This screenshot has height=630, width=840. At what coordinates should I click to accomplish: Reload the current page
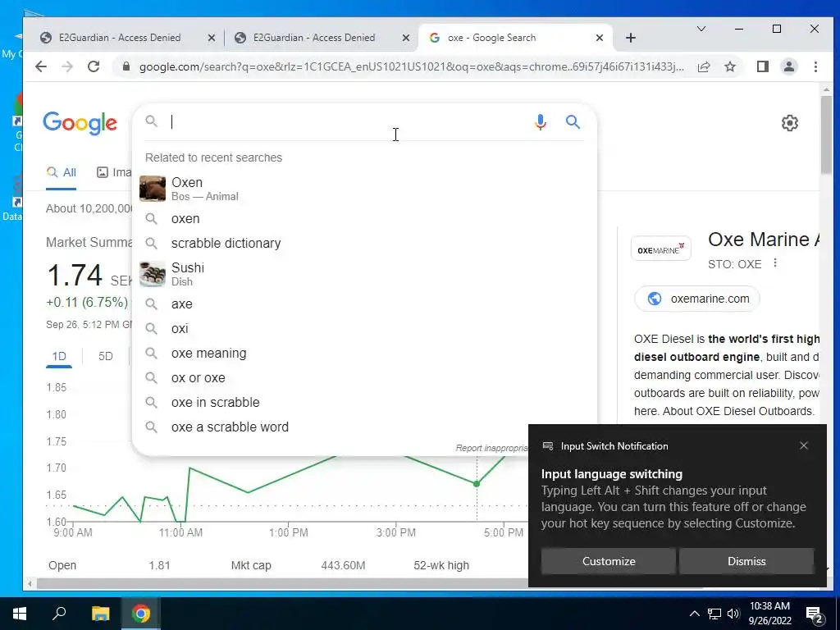click(94, 66)
